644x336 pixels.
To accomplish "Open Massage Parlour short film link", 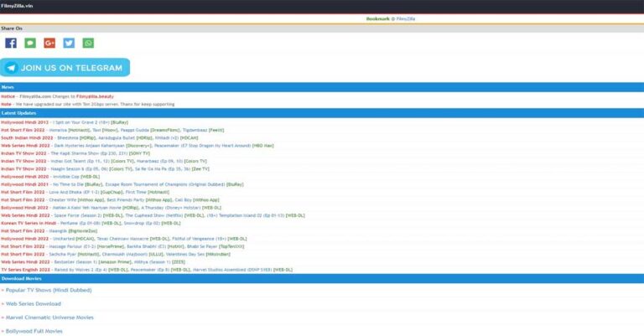I will 72,246.
